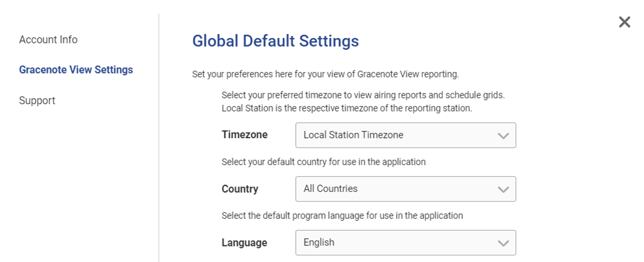Image resolution: width=644 pixels, height=262 pixels.
Task: Click the bold Language field label
Action: tap(245, 243)
